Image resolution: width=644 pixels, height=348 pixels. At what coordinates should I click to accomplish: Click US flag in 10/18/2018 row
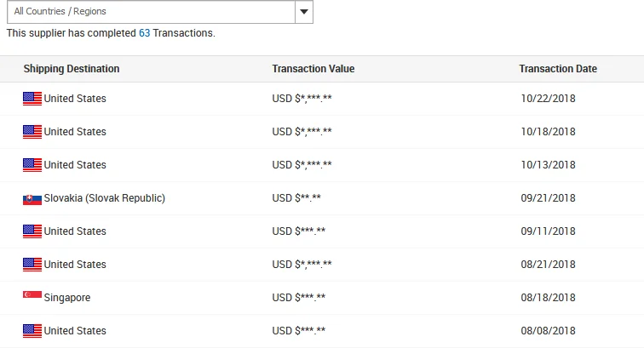click(x=32, y=132)
